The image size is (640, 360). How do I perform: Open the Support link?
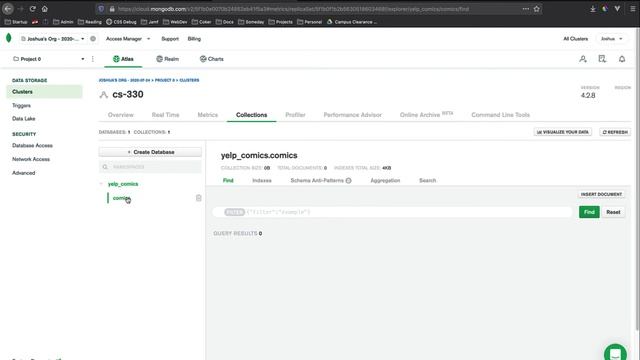click(x=170, y=39)
